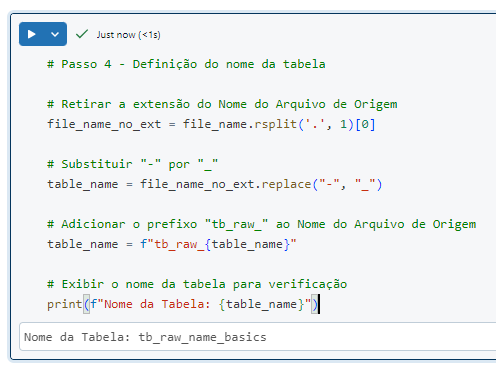Click the line table_name = f"tb_raw_{table_name}"
Screen dimensions: 496x378
(172, 244)
